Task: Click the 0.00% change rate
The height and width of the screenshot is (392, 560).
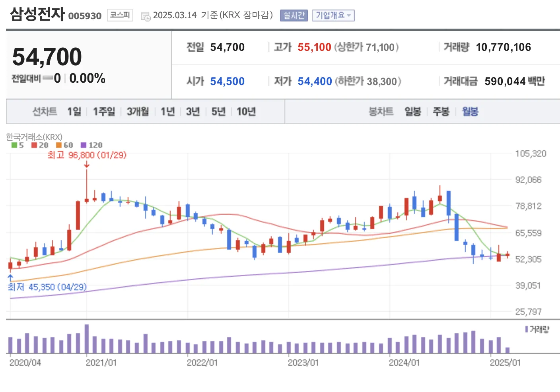Action: pyautogui.click(x=87, y=78)
